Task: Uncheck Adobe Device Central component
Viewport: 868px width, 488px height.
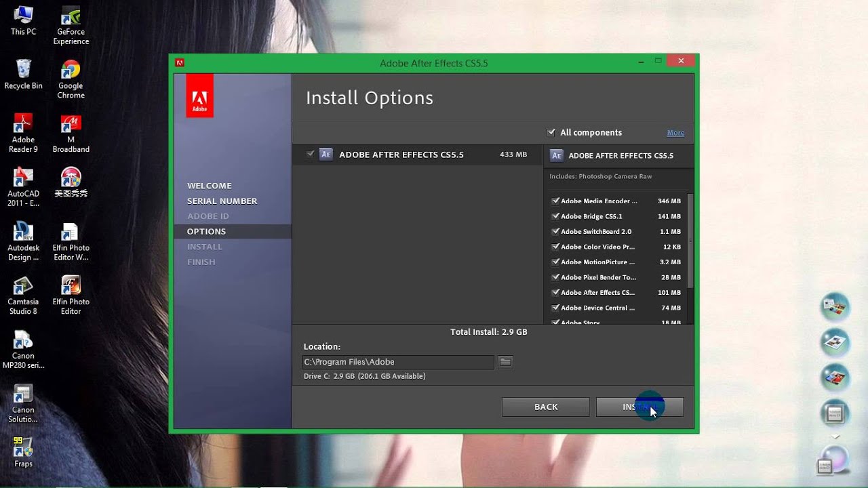Action: click(555, 308)
